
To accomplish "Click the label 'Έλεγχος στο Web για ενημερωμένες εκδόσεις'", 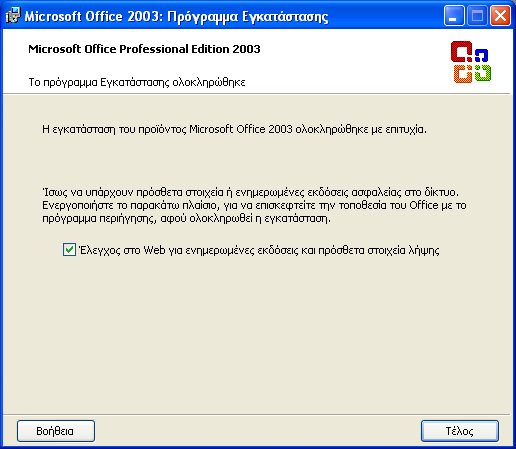I will pyautogui.click(x=259, y=250).
